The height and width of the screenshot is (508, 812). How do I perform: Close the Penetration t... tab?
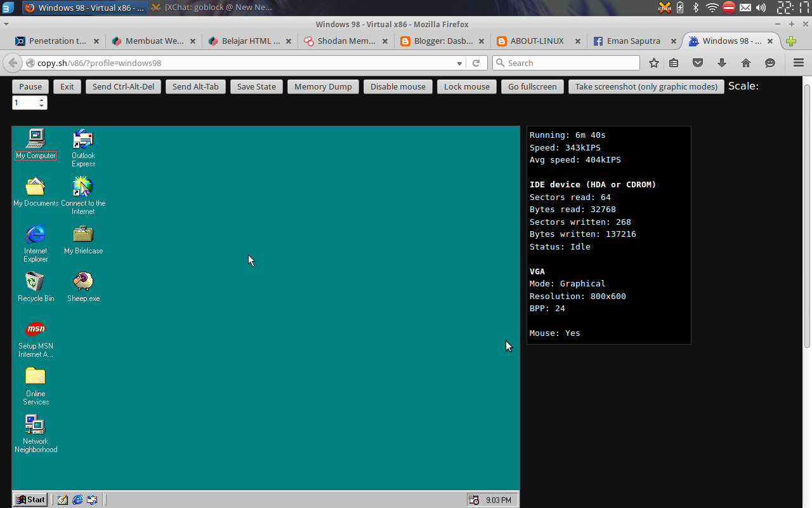(96, 41)
